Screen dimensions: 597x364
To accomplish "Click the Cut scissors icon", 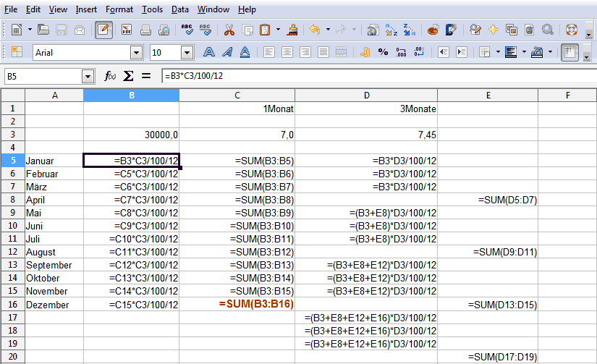I will (229, 30).
